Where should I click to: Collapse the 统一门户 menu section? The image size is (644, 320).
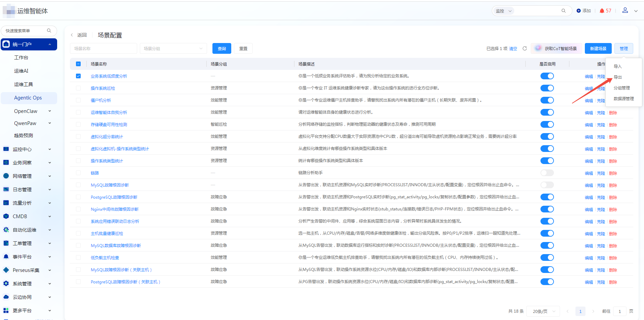coord(50,44)
